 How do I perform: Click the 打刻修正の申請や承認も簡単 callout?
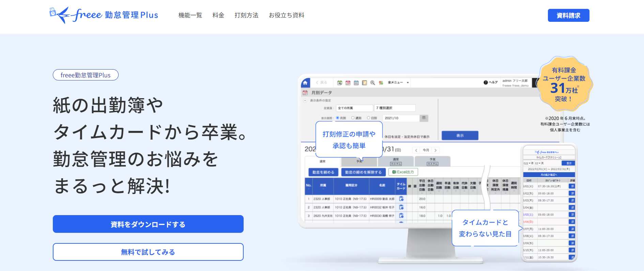pyautogui.click(x=349, y=140)
